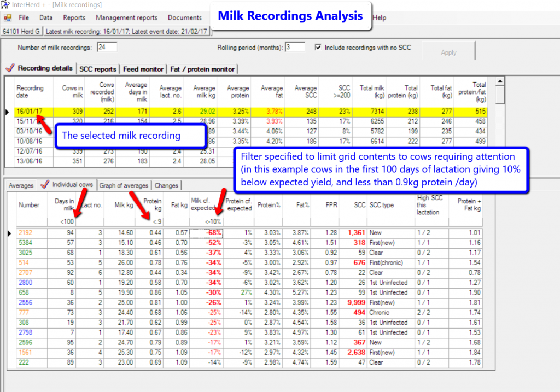Click the Number of milk recordings field
The image size is (560, 392).
tap(107, 48)
